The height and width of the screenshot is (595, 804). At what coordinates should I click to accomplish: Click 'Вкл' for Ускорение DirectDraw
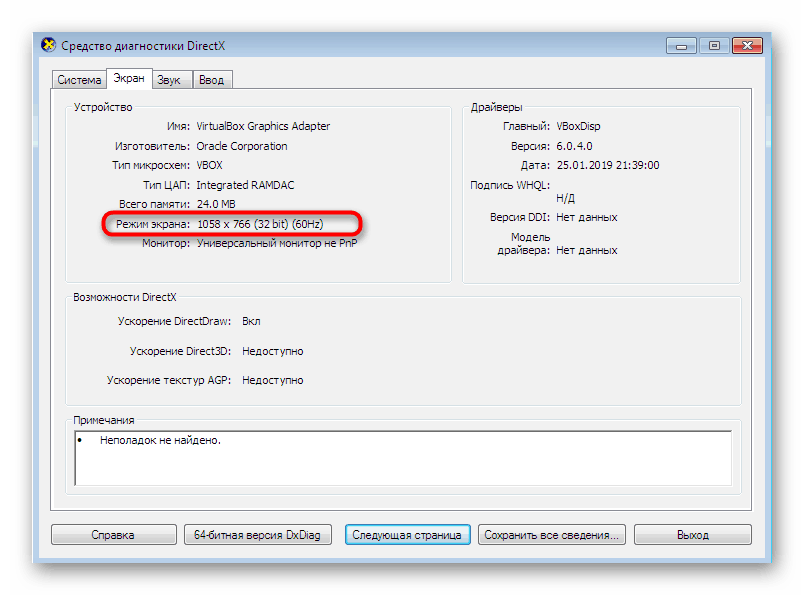pos(251,321)
